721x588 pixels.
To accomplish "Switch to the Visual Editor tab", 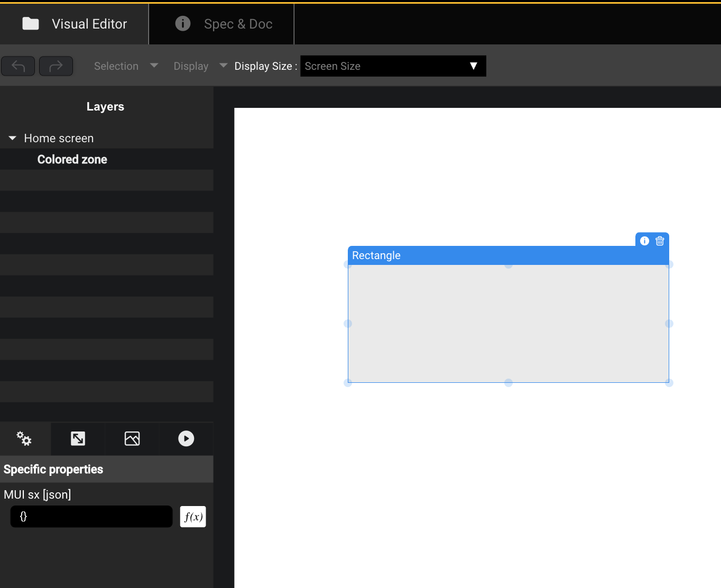I will click(75, 24).
